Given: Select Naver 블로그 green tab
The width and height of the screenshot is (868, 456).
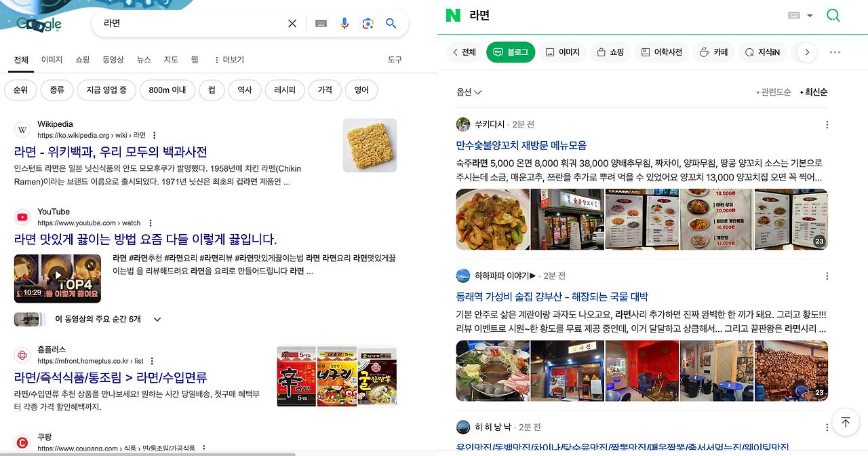Looking at the screenshot, I should click(x=511, y=52).
